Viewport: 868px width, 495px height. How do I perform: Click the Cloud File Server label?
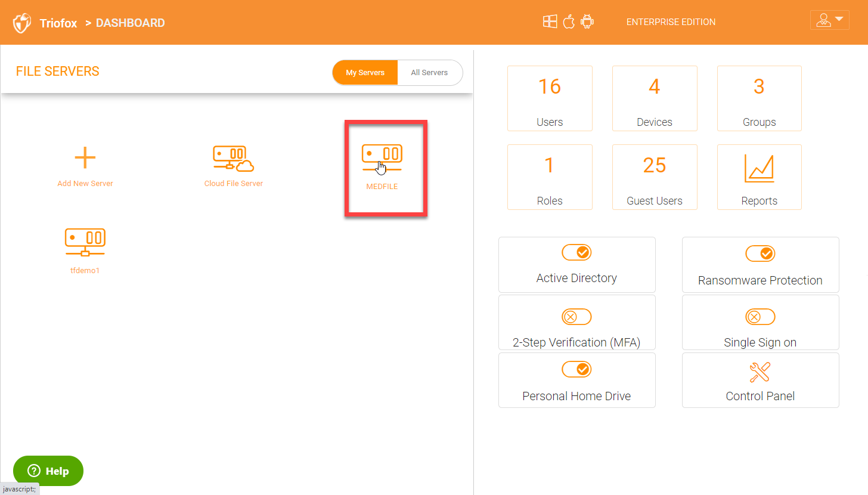click(x=234, y=184)
